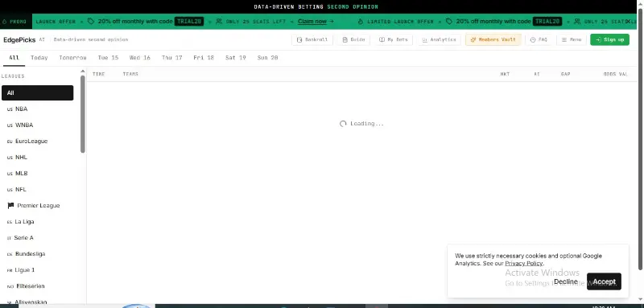This screenshot has width=644, height=308.
Task: Select the Today tab
Action: click(39, 58)
